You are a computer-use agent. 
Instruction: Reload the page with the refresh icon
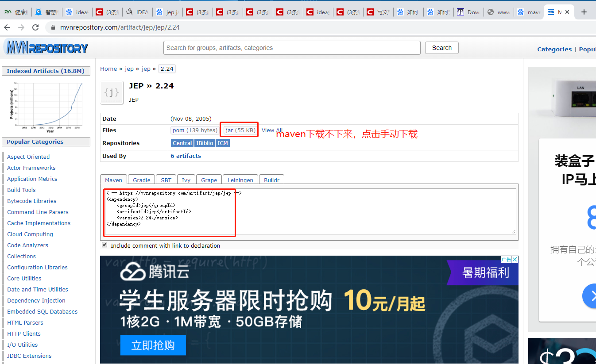click(35, 27)
